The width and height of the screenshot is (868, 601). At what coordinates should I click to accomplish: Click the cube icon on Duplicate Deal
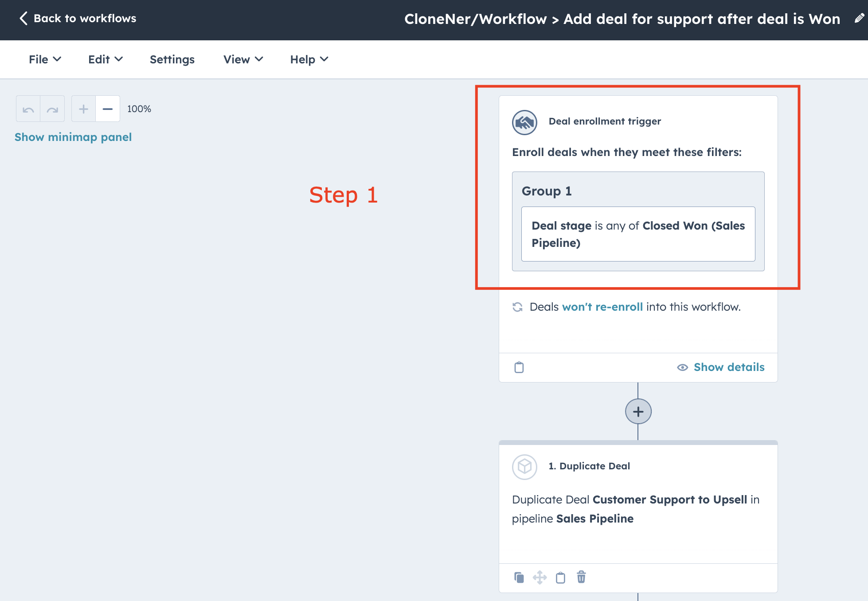pyautogui.click(x=524, y=467)
